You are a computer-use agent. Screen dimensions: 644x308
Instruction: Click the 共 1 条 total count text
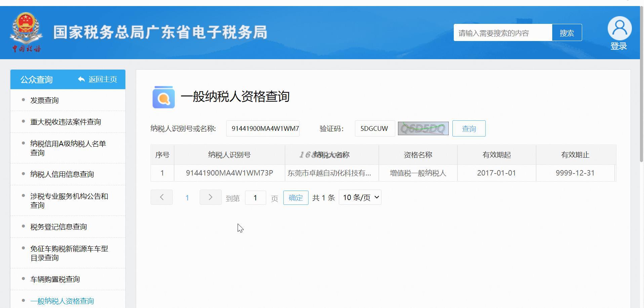pyautogui.click(x=323, y=198)
